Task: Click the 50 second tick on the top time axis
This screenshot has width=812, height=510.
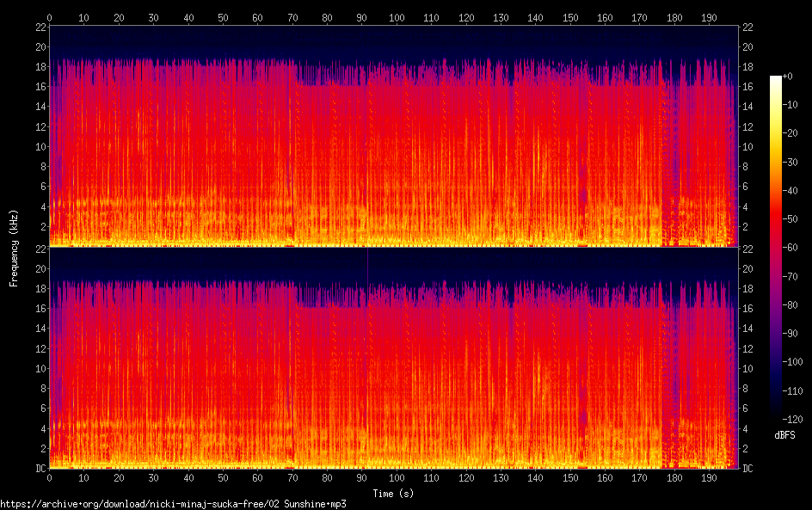Action: click(x=223, y=16)
